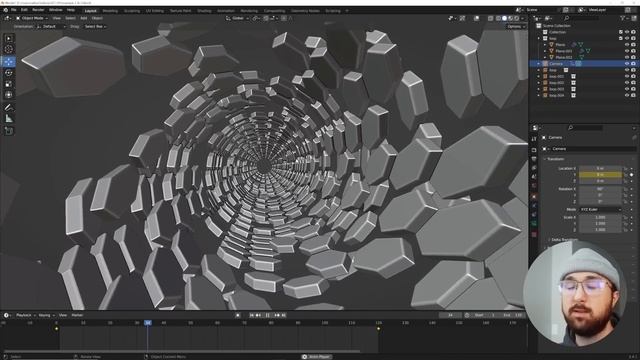
Task: Click the Scale X value field
Action: coord(600,218)
